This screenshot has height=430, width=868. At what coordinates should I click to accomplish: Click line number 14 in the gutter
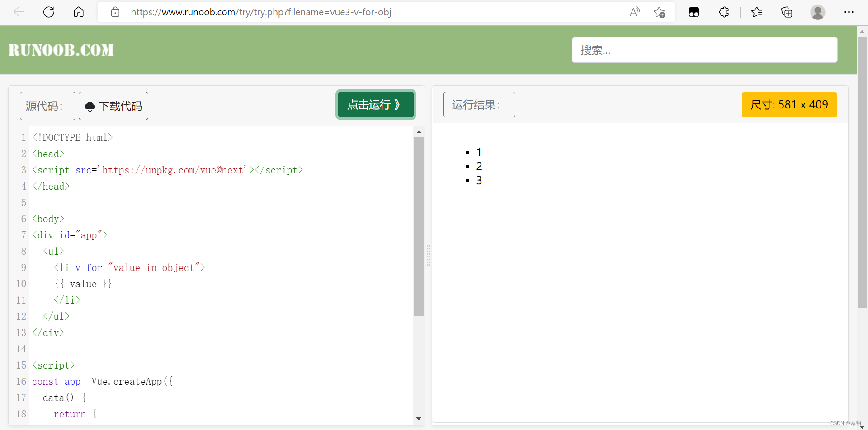(21, 349)
